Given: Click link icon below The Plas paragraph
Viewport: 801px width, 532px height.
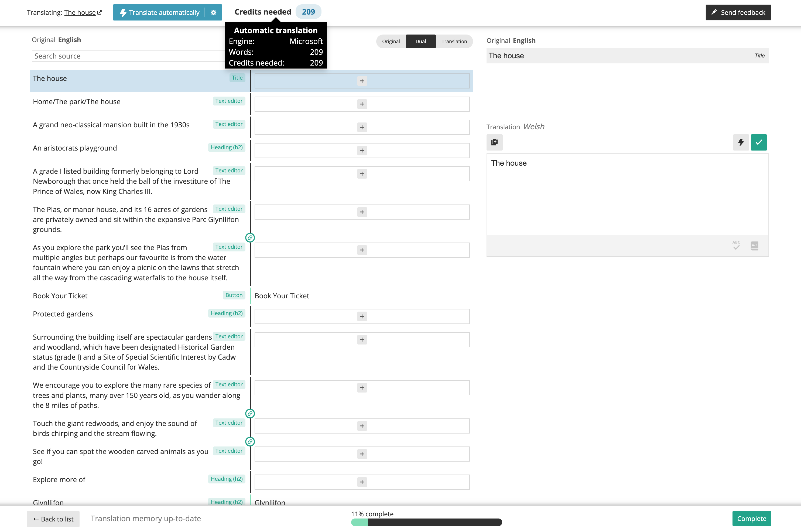Looking at the screenshot, I should pos(250,238).
